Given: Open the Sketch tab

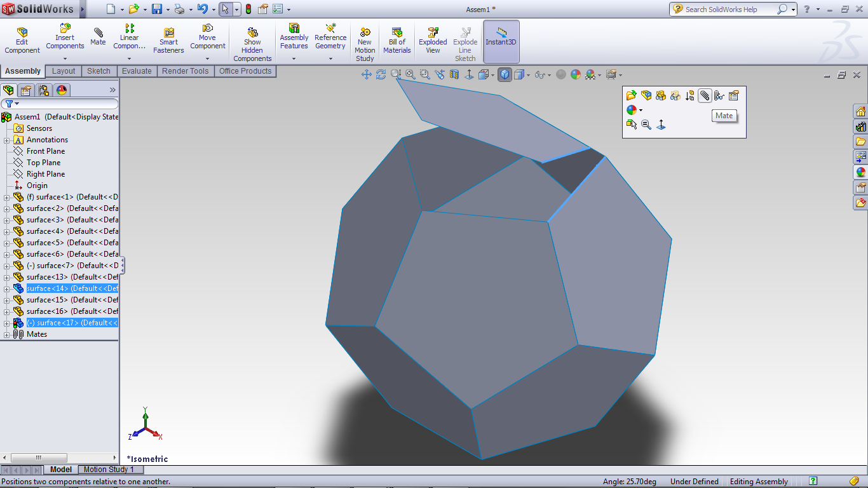Looking at the screenshot, I should coord(98,71).
